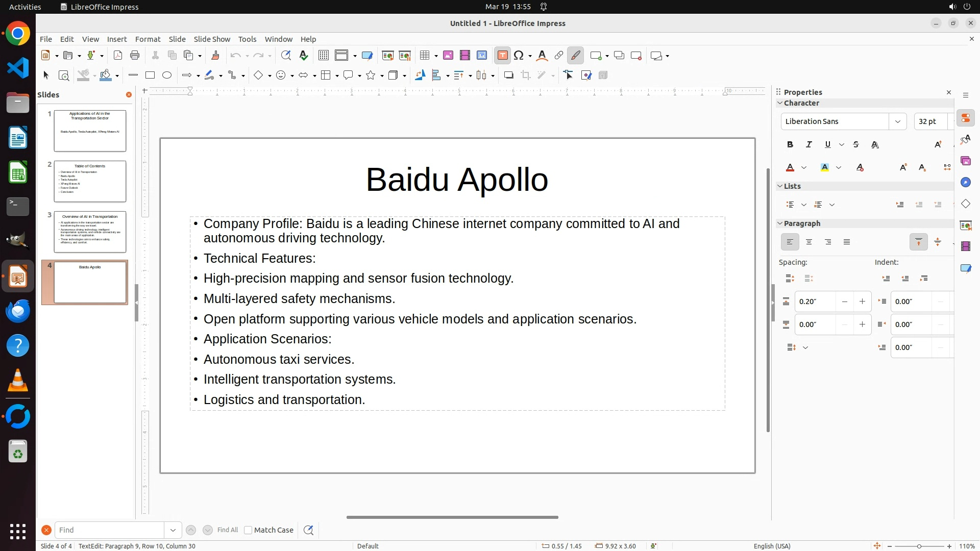Open the Gallery sidebar deck
The height and width of the screenshot is (551, 980).
(965, 161)
